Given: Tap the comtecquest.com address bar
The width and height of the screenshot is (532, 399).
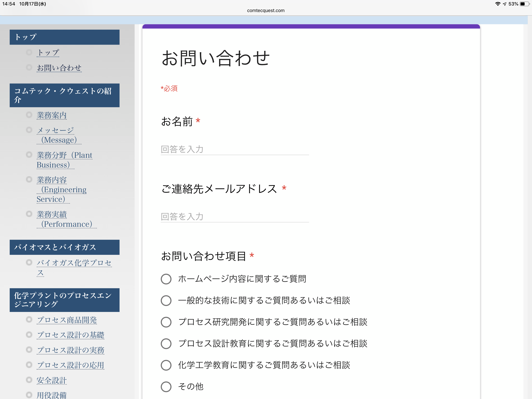Looking at the screenshot, I should (x=266, y=10).
